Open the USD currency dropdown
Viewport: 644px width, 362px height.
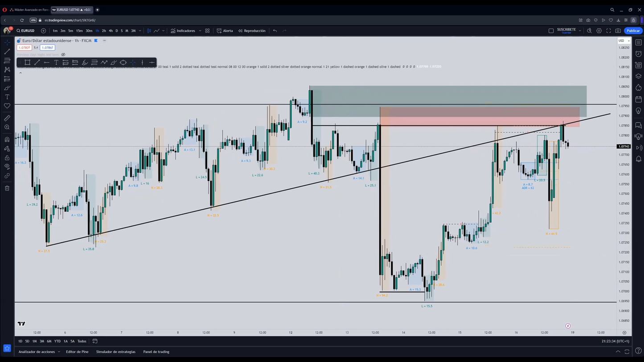[623, 41]
